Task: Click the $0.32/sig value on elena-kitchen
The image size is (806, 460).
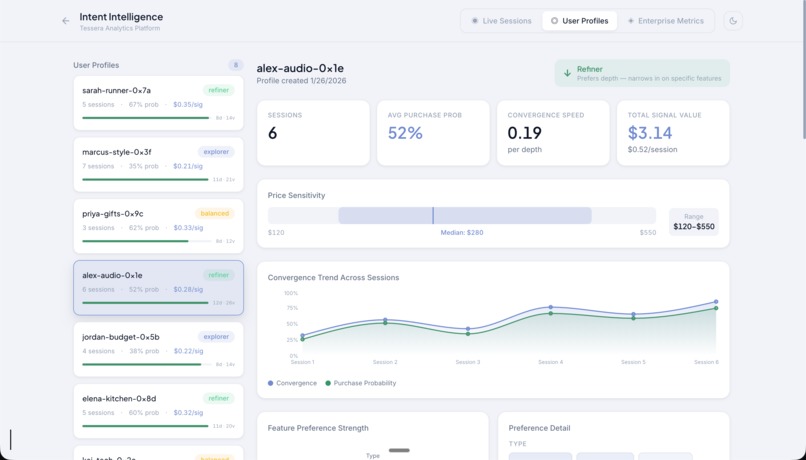Action: [x=188, y=413]
